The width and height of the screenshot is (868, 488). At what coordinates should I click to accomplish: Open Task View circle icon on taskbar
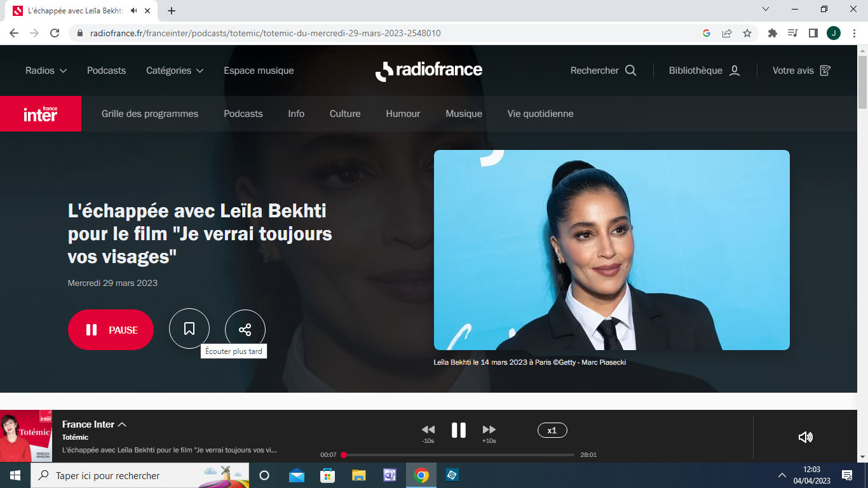265,475
